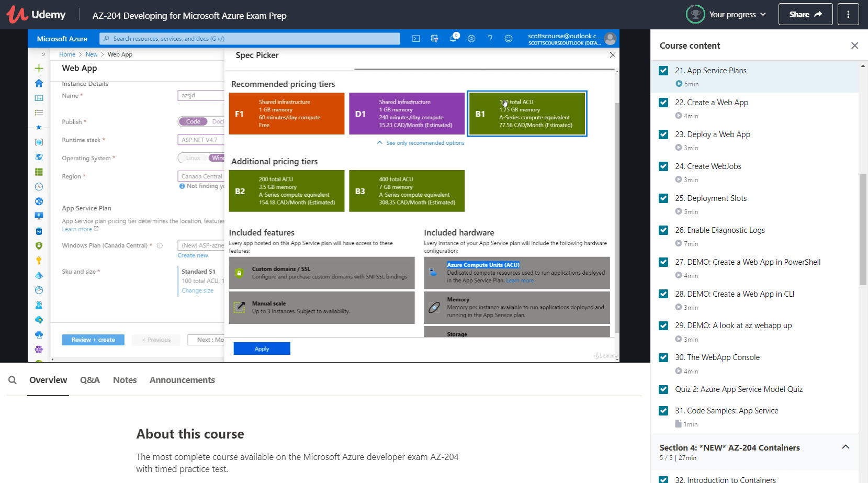Click the Azure favorites star icon
868x483 pixels.
coord(39,127)
